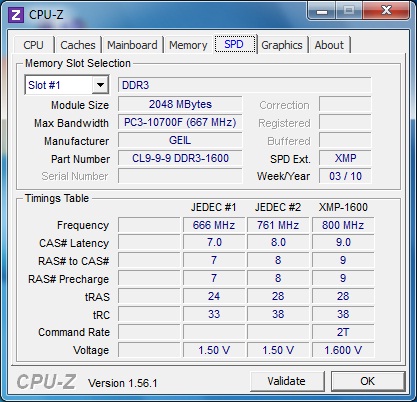Screen dimensions: 417x402
Task: Show the About tab
Action: point(329,45)
